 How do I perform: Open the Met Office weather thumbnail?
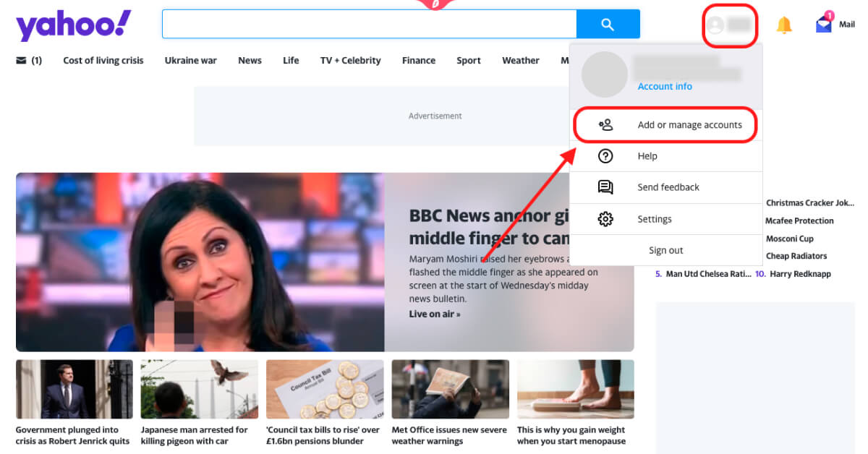450,390
